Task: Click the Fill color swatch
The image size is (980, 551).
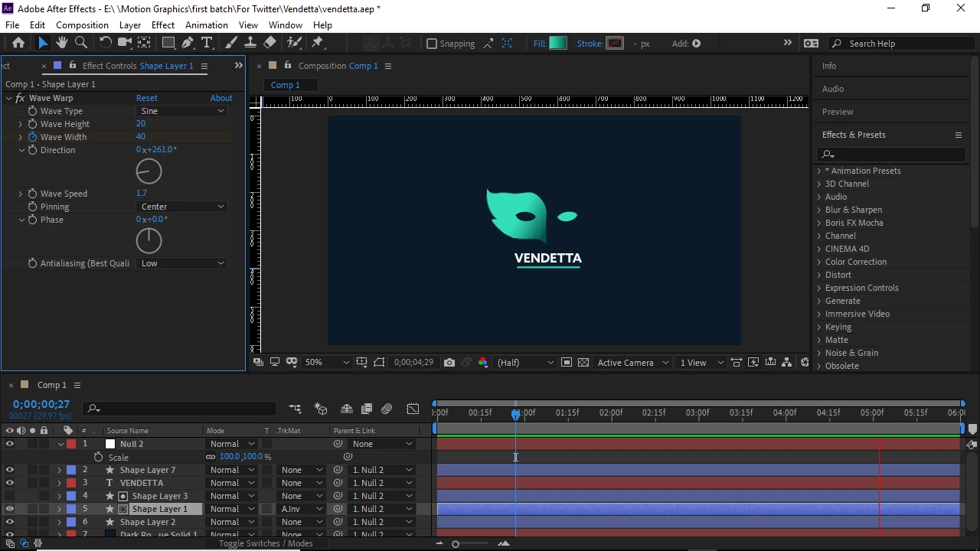Action: click(x=558, y=44)
